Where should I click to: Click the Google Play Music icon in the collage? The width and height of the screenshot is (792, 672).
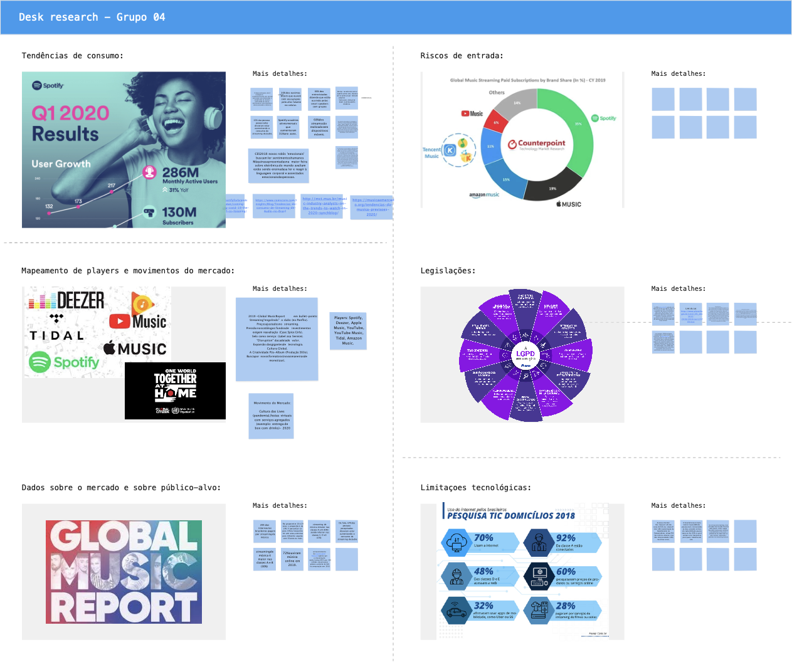[x=142, y=303]
